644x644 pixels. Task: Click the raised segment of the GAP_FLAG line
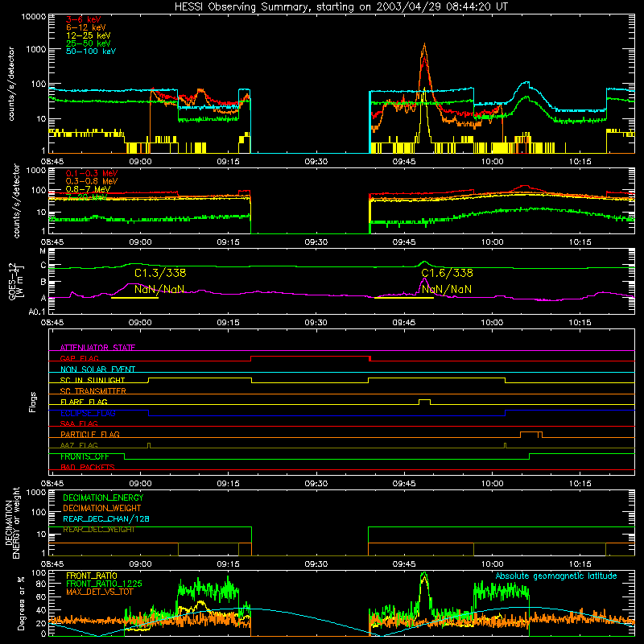pyautogui.click(x=311, y=357)
